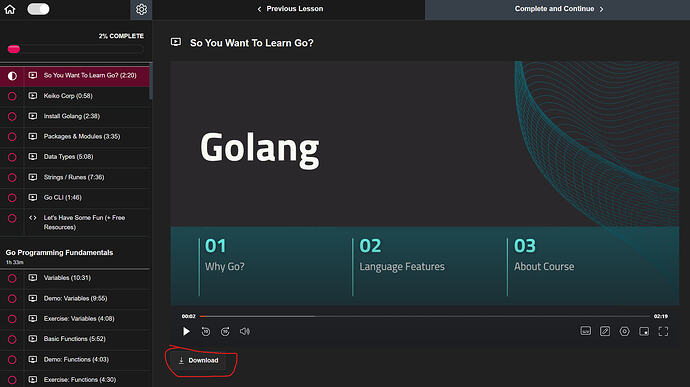Open Basic Functions lesson
This screenshot has height=387, width=690.
pos(75,339)
